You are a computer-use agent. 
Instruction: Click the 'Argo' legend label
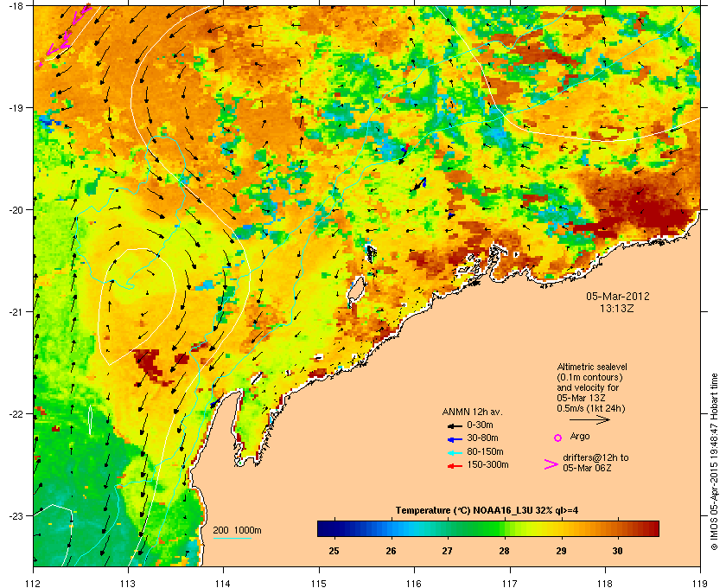point(580,436)
